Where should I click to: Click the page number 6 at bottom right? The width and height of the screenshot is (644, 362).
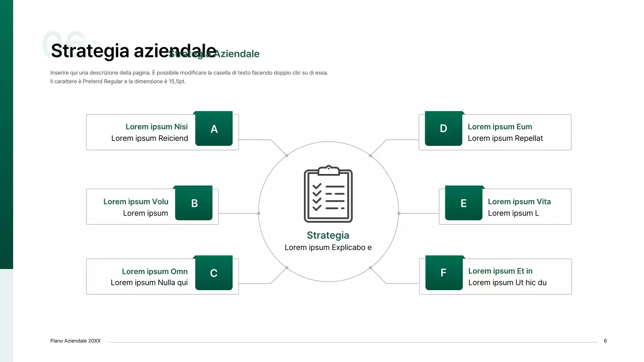605,340
